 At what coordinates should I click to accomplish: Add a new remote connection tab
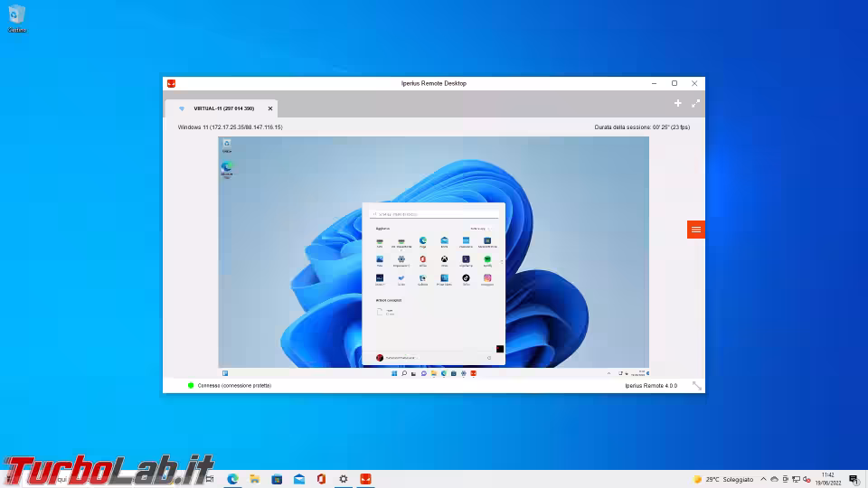tap(678, 103)
